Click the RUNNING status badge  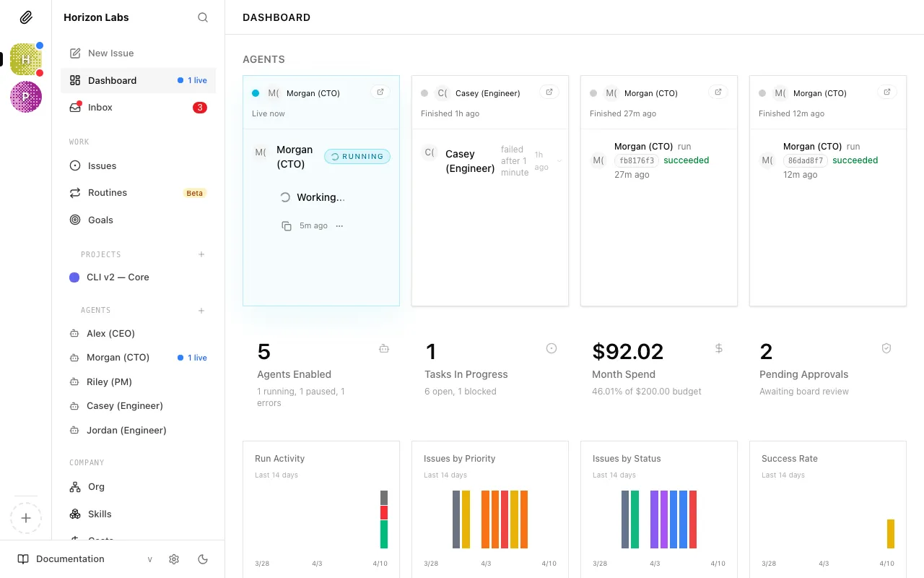(x=357, y=156)
